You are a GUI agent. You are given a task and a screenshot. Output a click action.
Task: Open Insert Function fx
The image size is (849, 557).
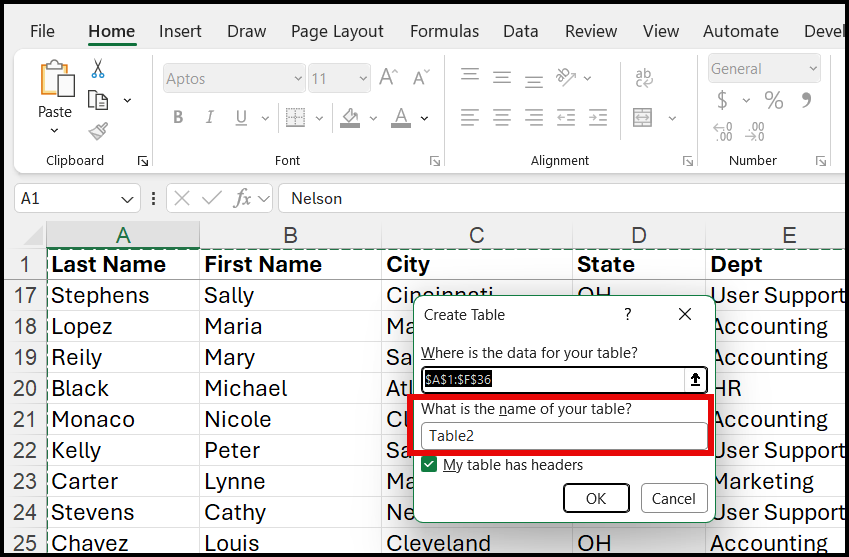point(242,199)
